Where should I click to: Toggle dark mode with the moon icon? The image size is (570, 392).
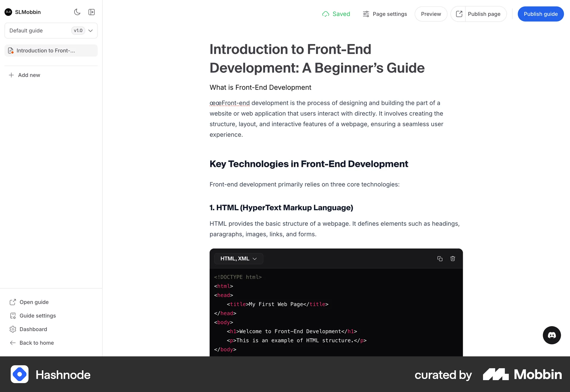coord(77,12)
